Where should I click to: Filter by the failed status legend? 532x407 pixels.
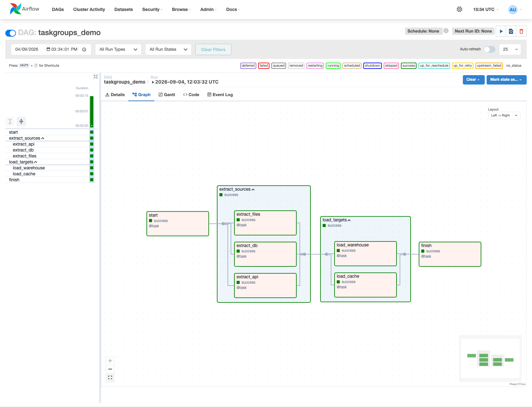264,65
